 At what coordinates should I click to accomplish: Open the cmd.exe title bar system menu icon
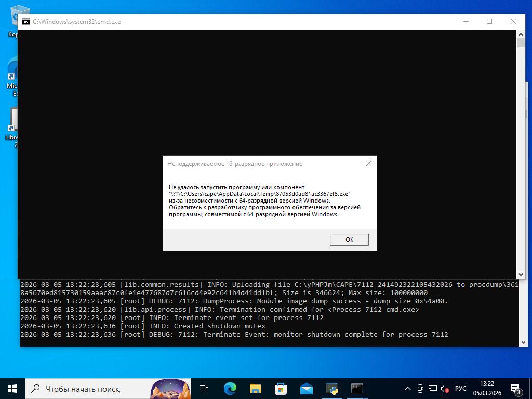tap(25, 22)
